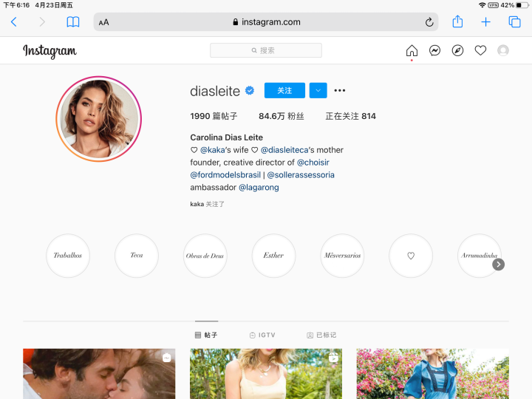Open Safari bookmarks book icon
The height and width of the screenshot is (399, 532).
click(73, 22)
